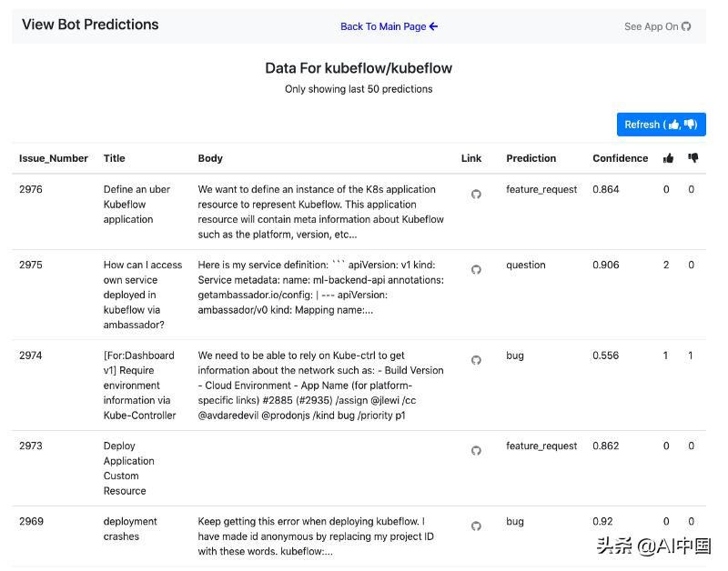Click the Issue_Number column header
Screen dimensions: 728x571
click(x=54, y=158)
